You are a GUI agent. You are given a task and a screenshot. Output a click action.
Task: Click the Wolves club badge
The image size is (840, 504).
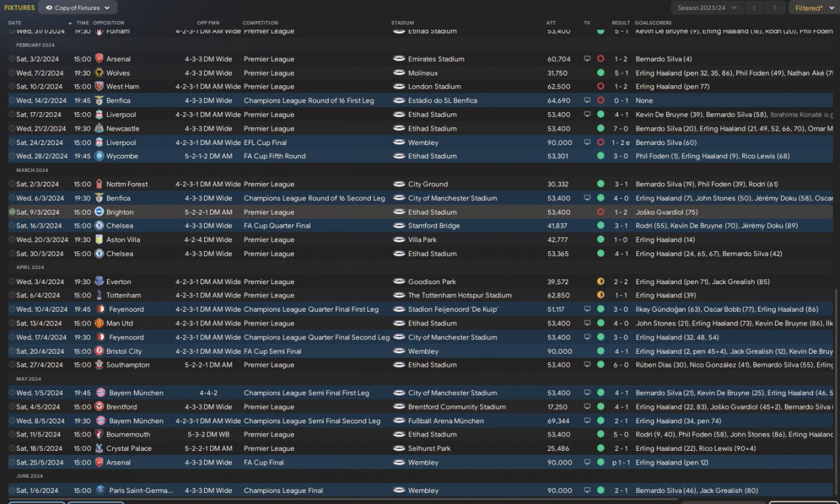click(99, 73)
